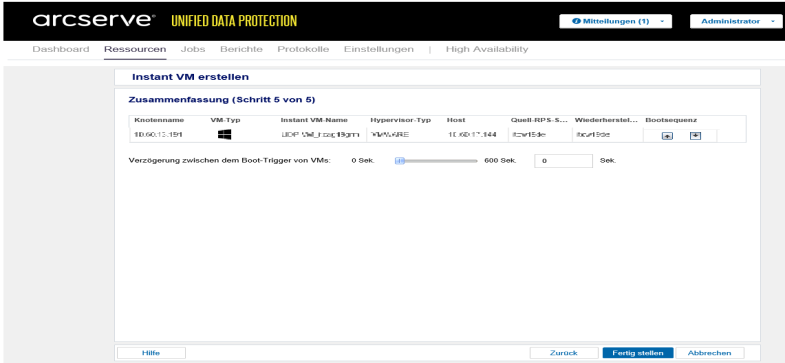
Task: Focus the delay seconds input field
Action: pyautogui.click(x=563, y=161)
